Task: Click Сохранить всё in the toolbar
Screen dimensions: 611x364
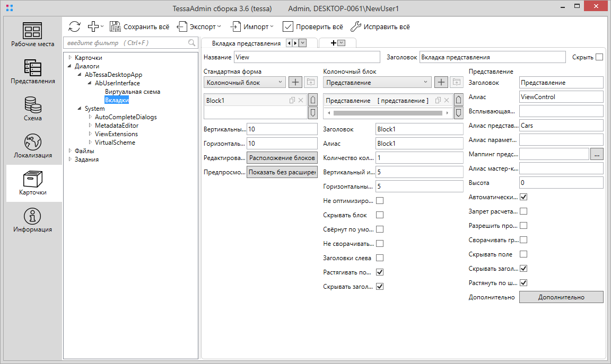Action: 139,26
